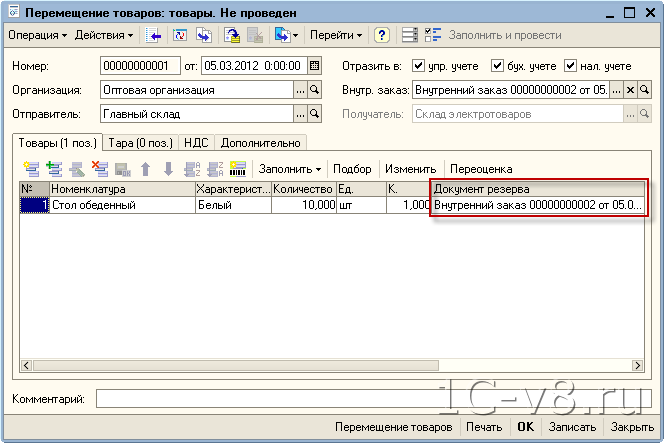Click the Изменить button

pyautogui.click(x=410, y=169)
